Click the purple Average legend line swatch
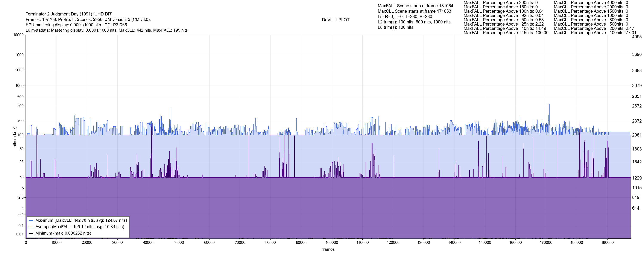The height and width of the screenshot is (258, 644). coord(31,227)
